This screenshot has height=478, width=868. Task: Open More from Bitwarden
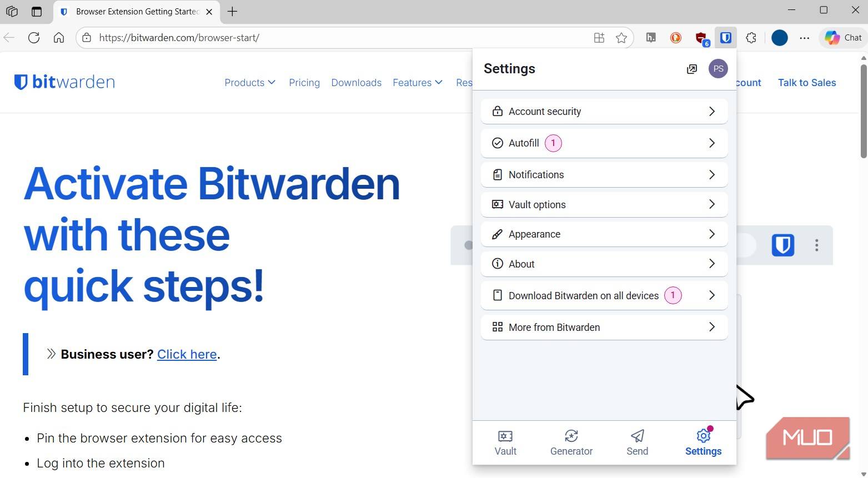[x=604, y=328]
